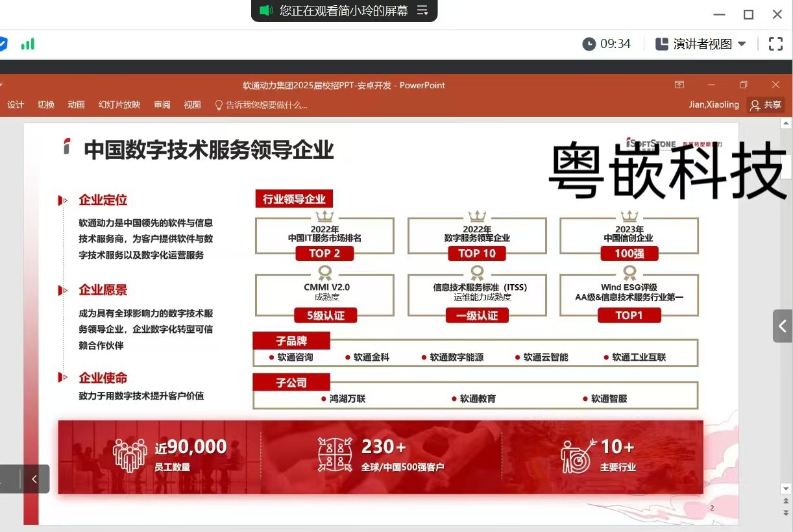This screenshot has width=793, height=532.
Task: Click the 09:34 meeting time
Action: (x=616, y=44)
